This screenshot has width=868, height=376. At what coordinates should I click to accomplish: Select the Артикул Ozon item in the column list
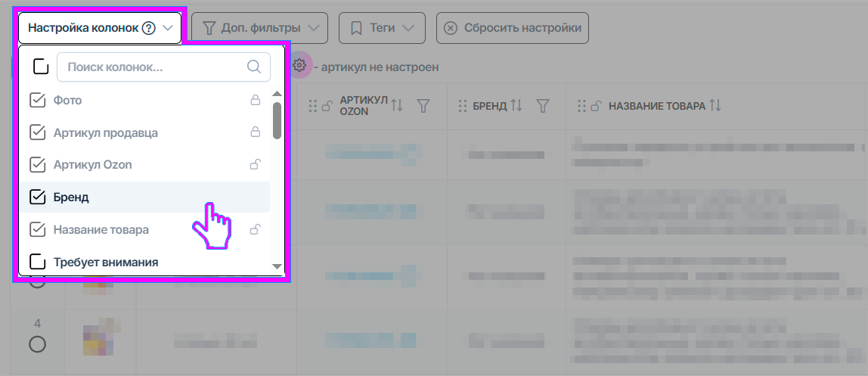click(x=93, y=165)
